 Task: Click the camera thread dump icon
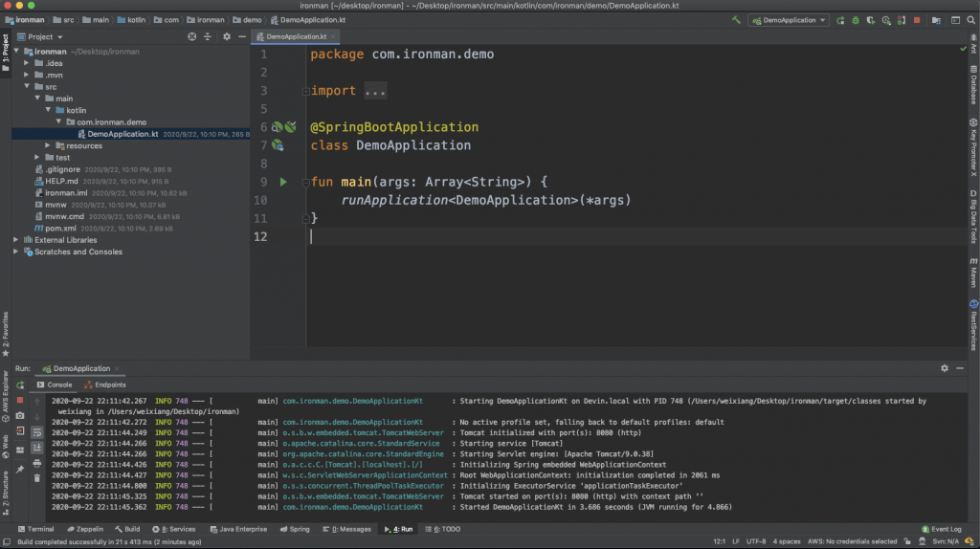[x=20, y=416]
